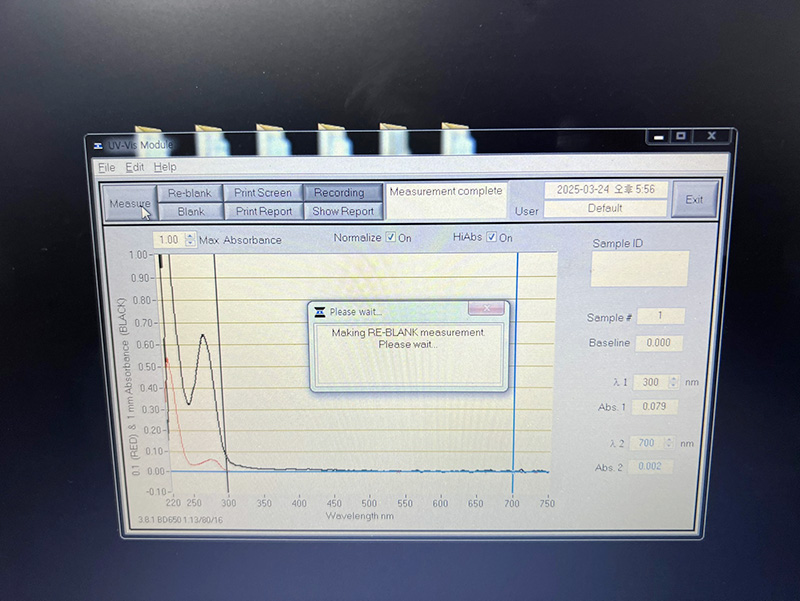Click the Please wait dialog title icon
Screen dimensions: 800x601
tap(320, 311)
